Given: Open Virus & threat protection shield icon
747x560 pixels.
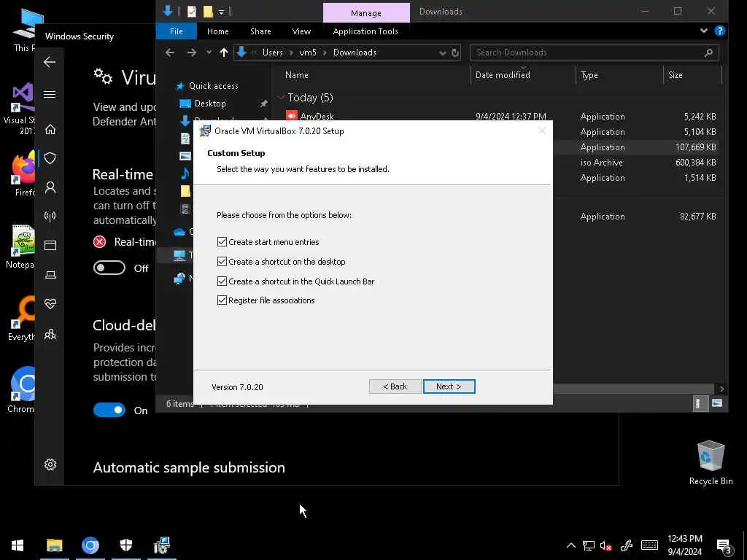Looking at the screenshot, I should [x=50, y=158].
